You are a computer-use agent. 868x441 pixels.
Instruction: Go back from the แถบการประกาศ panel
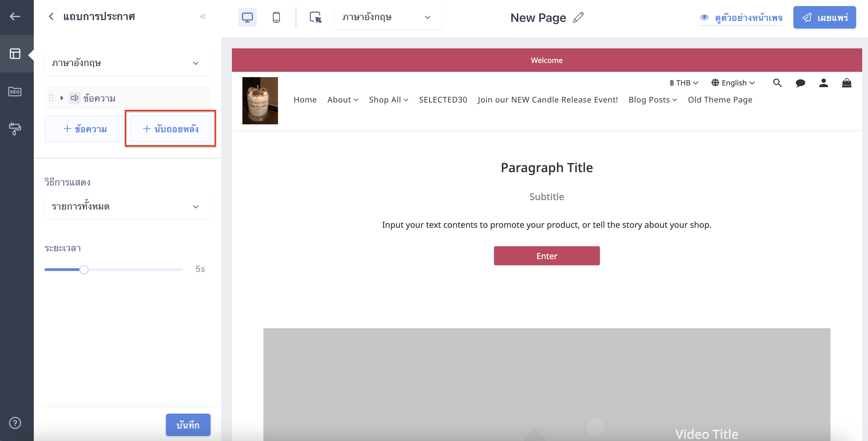click(51, 16)
